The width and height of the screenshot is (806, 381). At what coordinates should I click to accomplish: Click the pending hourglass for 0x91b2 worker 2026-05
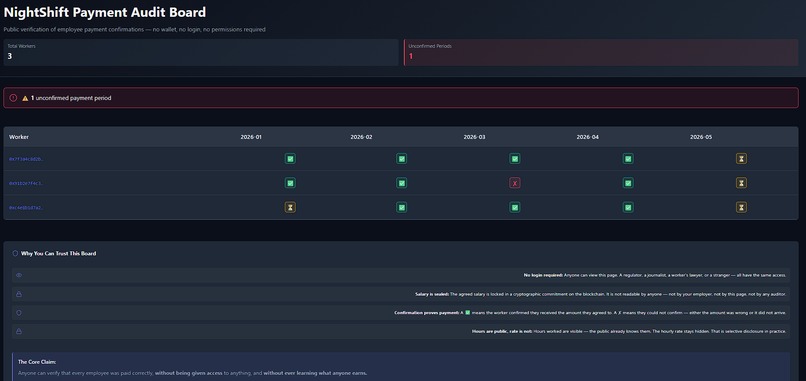(741, 183)
